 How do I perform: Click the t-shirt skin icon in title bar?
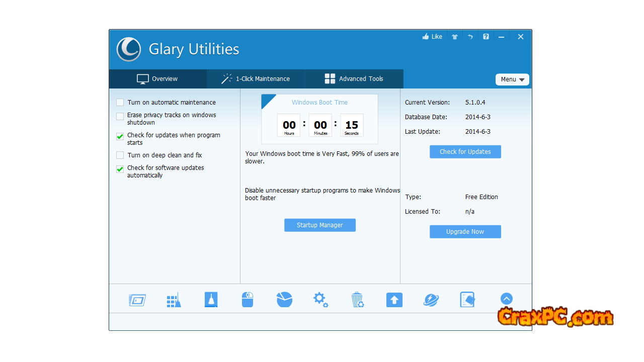click(x=455, y=37)
